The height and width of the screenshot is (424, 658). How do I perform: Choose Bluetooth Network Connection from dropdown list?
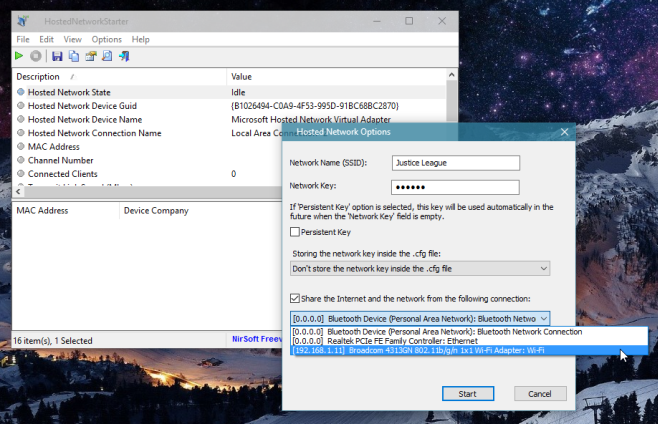469,332
